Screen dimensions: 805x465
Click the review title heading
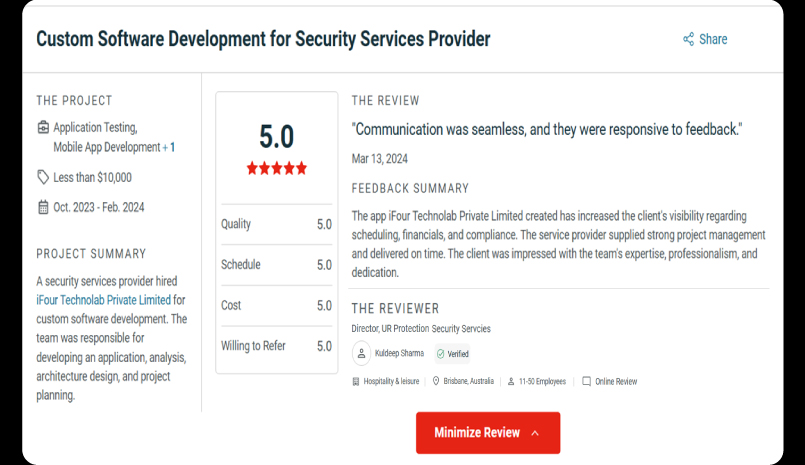263,39
